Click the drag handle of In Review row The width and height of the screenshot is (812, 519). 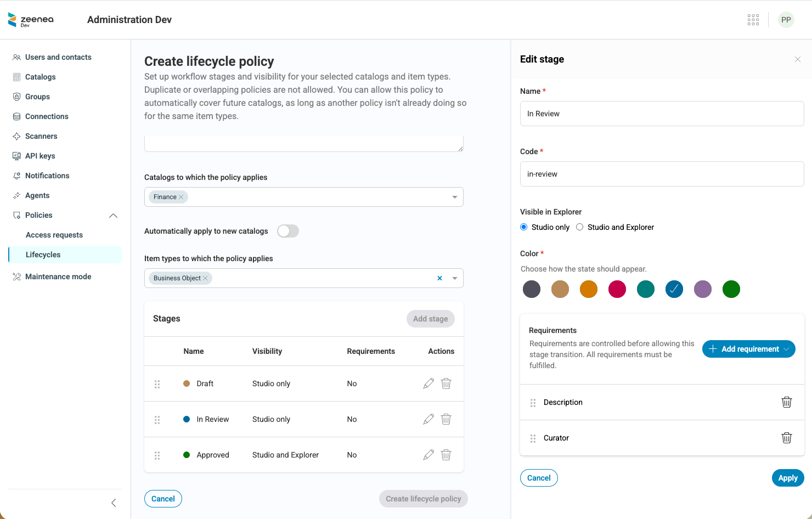tap(157, 420)
